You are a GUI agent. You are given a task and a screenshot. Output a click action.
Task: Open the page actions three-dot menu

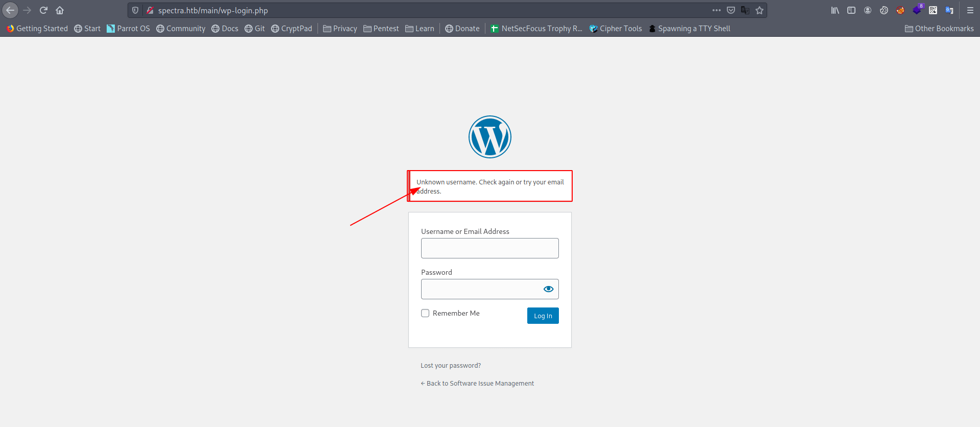717,10
